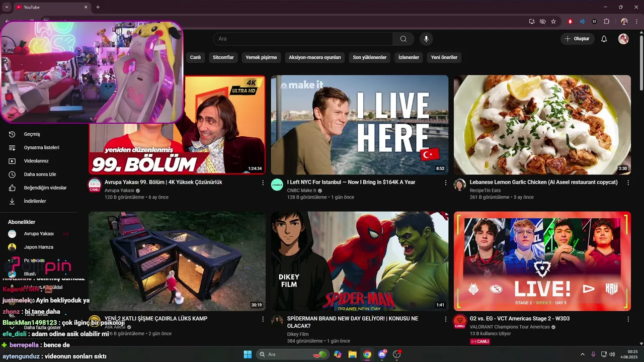The image size is (644, 362).
Task: Open Spider-Man Brand New Day thumbnail
Action: 360,261
